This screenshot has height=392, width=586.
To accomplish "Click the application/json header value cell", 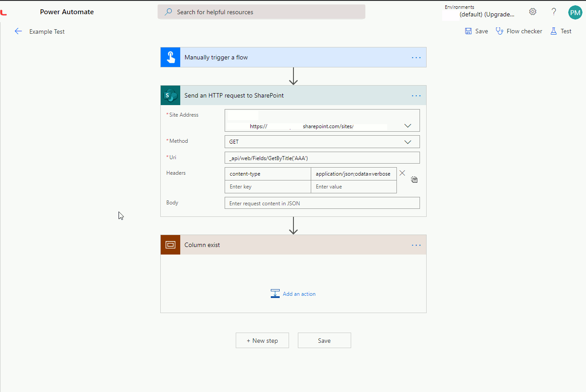I will click(x=354, y=174).
